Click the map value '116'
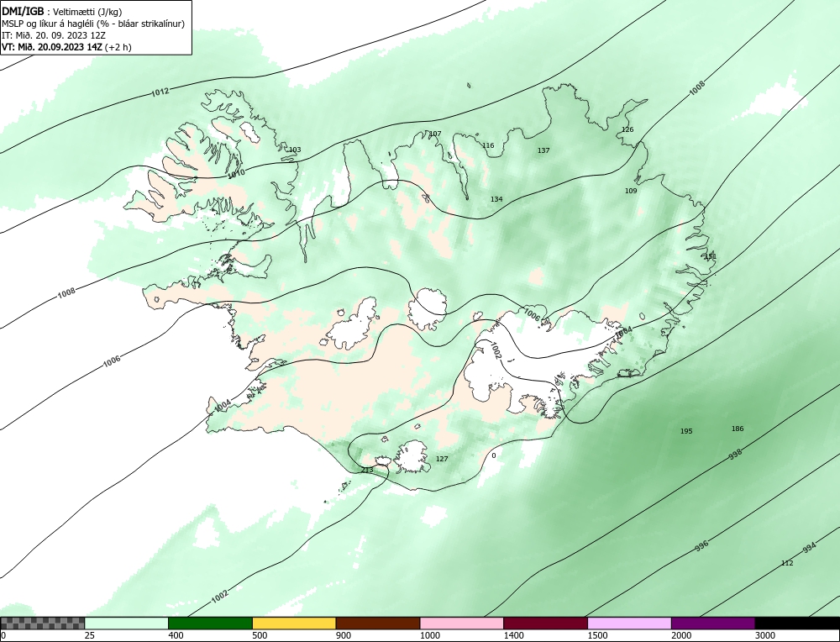 (x=488, y=145)
